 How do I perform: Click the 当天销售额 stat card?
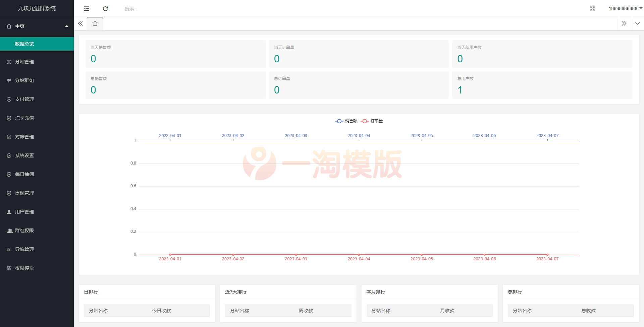(175, 54)
